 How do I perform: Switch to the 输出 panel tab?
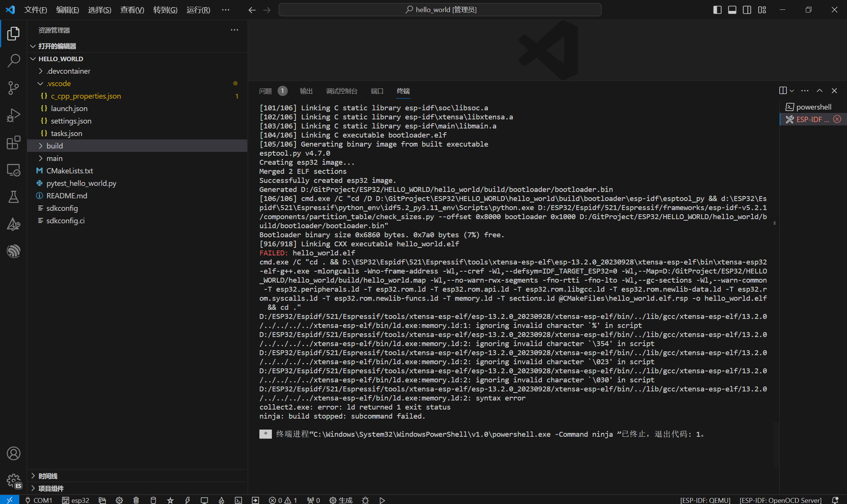pyautogui.click(x=306, y=91)
